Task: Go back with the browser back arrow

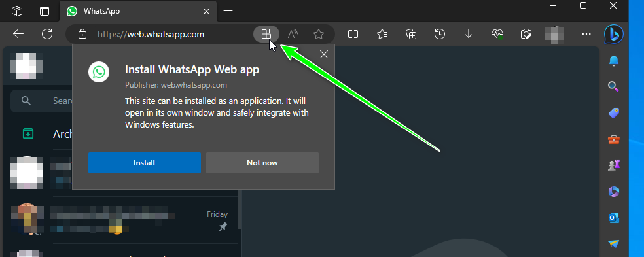Action: coord(18,34)
